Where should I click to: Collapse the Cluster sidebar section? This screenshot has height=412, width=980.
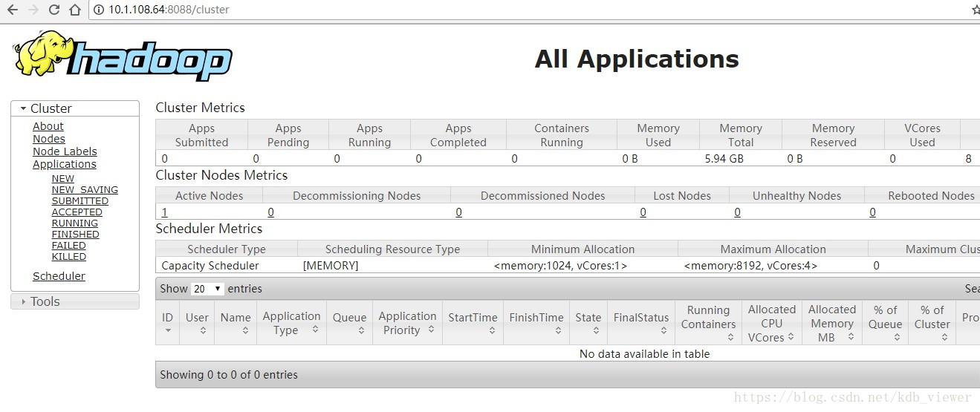(75, 108)
